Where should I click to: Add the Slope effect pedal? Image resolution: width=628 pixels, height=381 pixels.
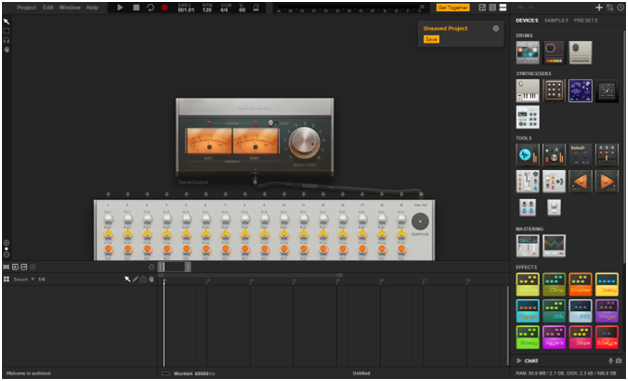click(580, 337)
